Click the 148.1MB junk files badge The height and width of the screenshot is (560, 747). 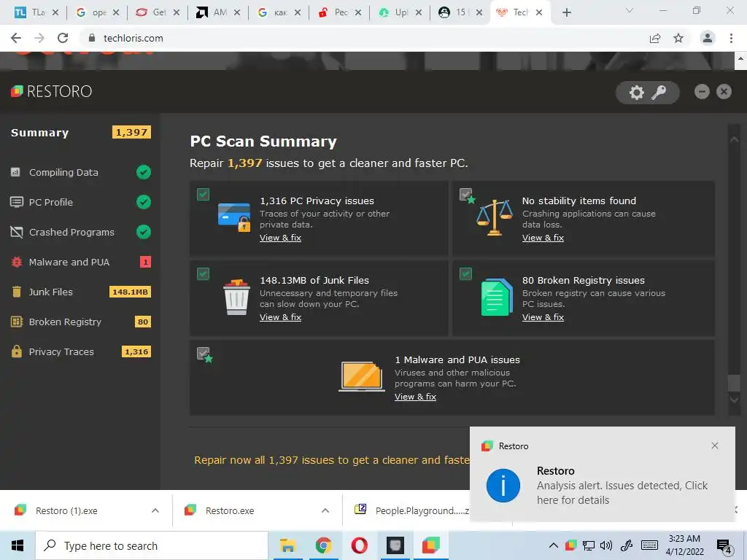(130, 292)
